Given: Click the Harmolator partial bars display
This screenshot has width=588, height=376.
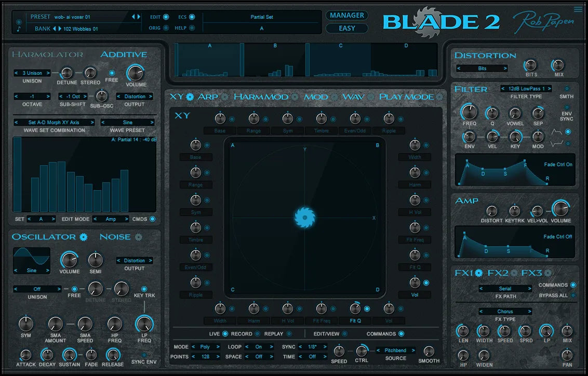Looking at the screenshot, I should [85, 174].
